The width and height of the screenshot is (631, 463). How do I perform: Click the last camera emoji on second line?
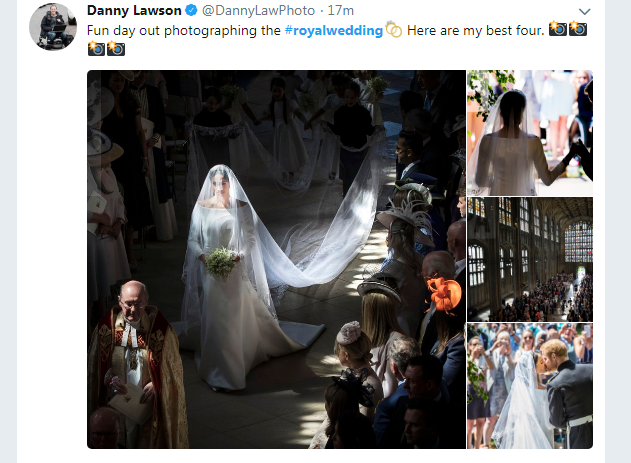pyautogui.click(x=116, y=48)
